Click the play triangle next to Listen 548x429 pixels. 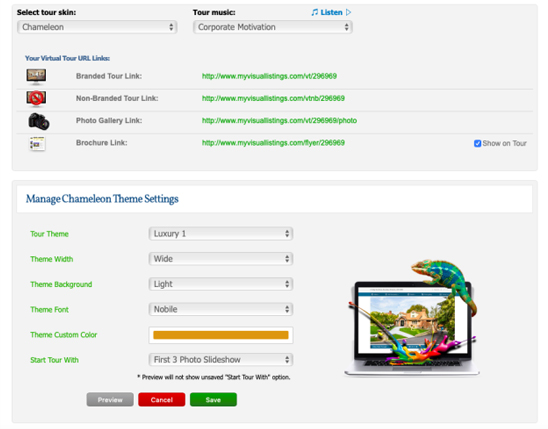click(348, 12)
